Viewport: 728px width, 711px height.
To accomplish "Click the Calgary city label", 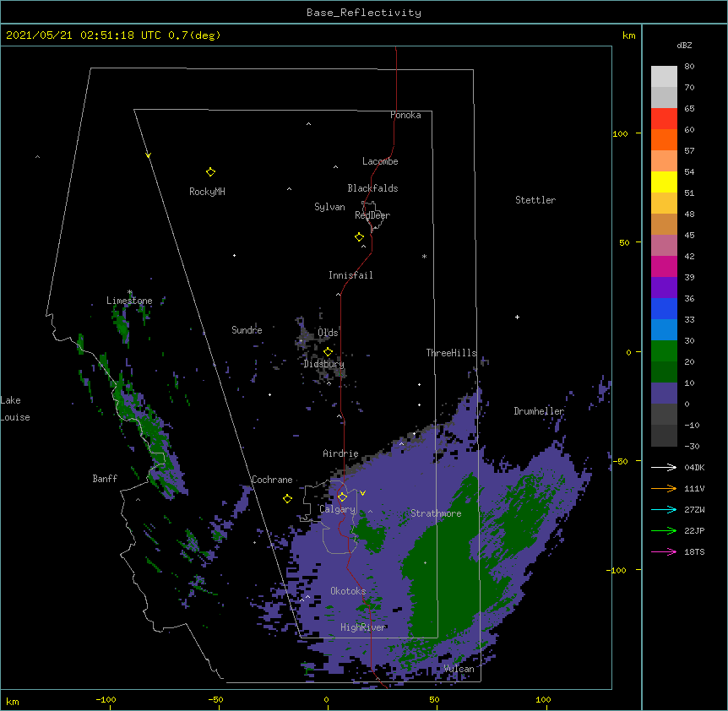I will click(337, 509).
